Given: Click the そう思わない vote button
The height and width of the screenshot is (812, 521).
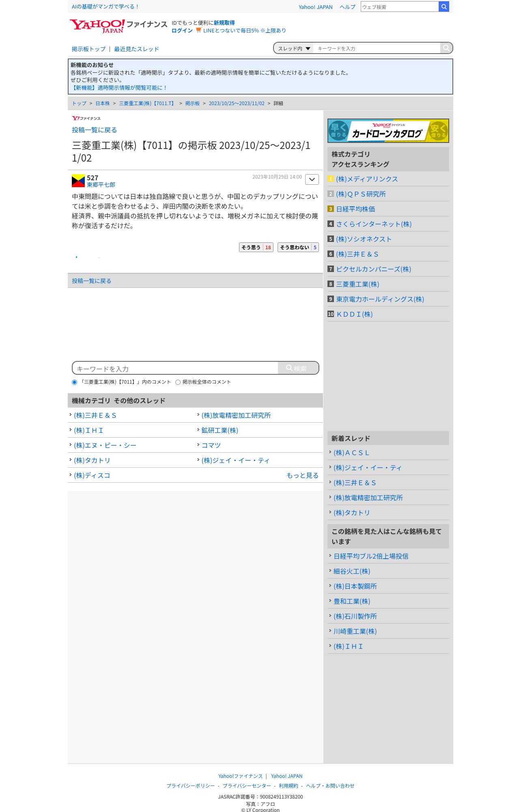Looking at the screenshot, I should tap(298, 247).
